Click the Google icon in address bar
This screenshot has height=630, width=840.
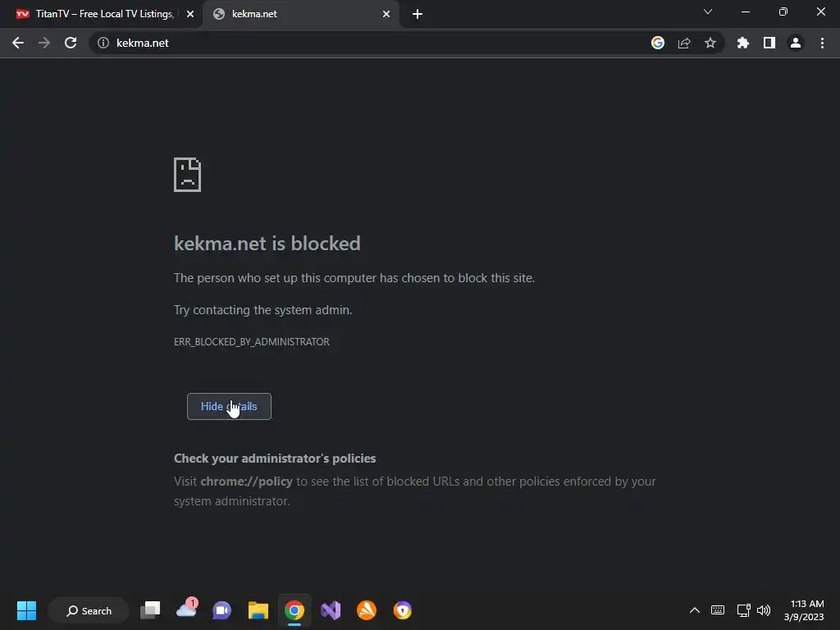pyautogui.click(x=658, y=43)
